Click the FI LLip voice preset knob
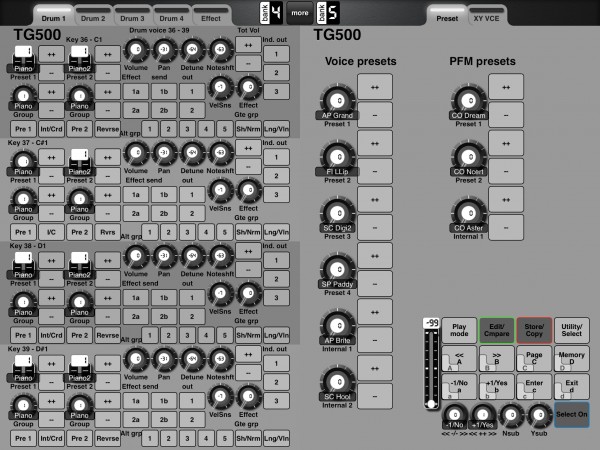The height and width of the screenshot is (450, 600). pos(337,157)
